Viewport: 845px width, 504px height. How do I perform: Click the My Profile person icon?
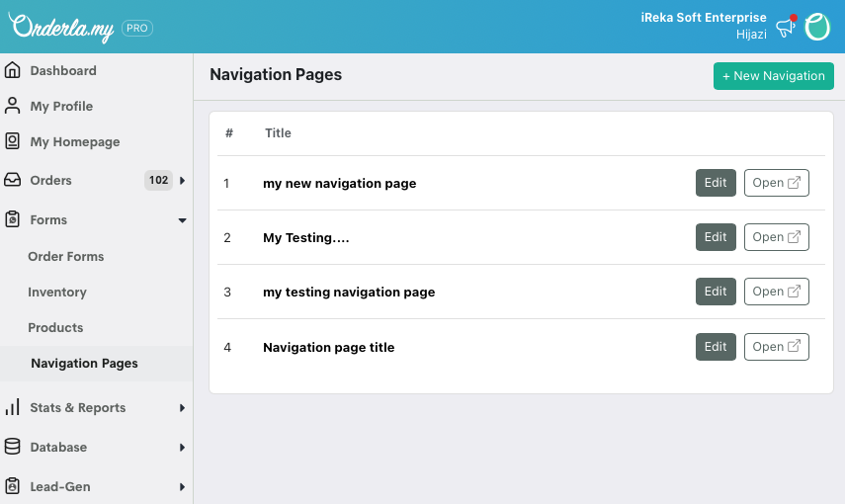tap(13, 106)
